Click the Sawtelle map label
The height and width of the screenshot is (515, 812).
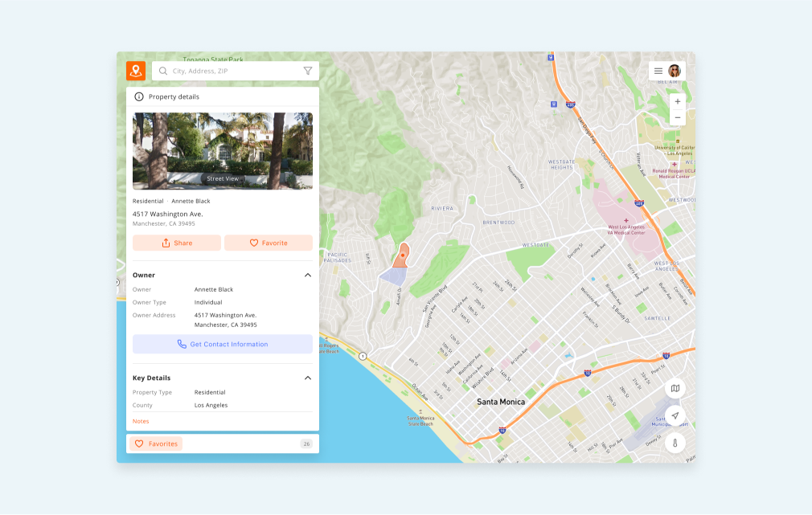pyautogui.click(x=657, y=318)
